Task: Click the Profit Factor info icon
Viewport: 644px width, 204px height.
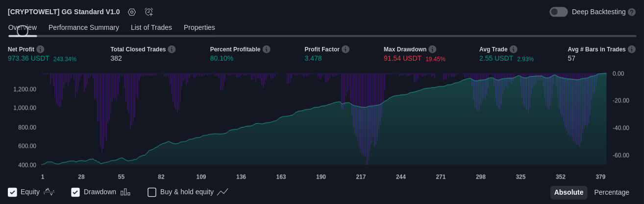Action: pyautogui.click(x=346, y=49)
